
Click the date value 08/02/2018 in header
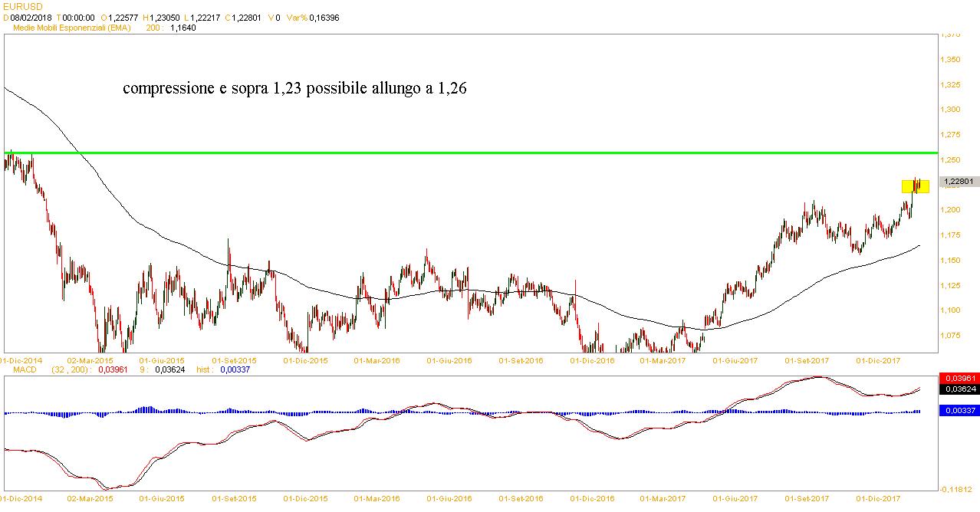coord(31,18)
